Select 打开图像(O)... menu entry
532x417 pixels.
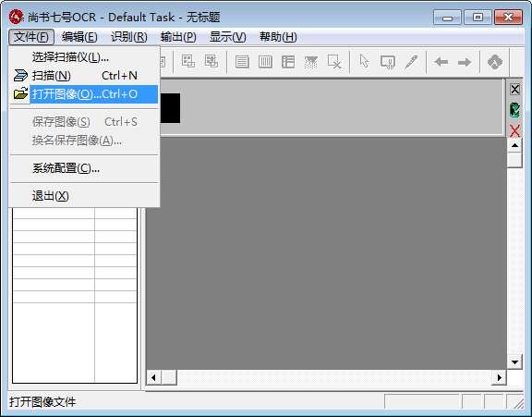[84, 94]
